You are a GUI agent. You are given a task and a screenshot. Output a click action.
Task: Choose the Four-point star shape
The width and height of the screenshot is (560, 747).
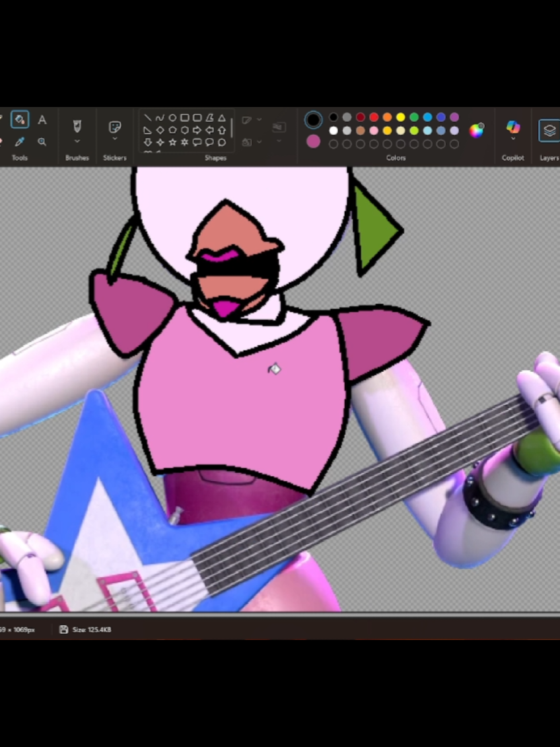160,143
